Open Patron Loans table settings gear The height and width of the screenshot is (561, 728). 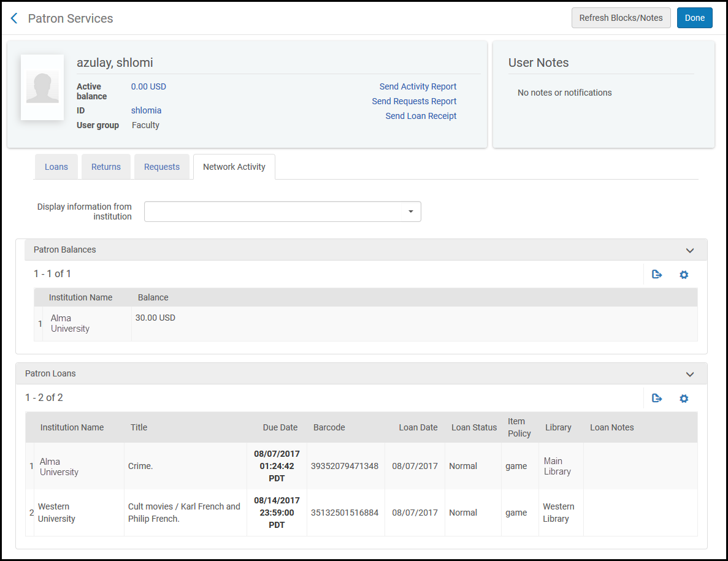click(683, 399)
